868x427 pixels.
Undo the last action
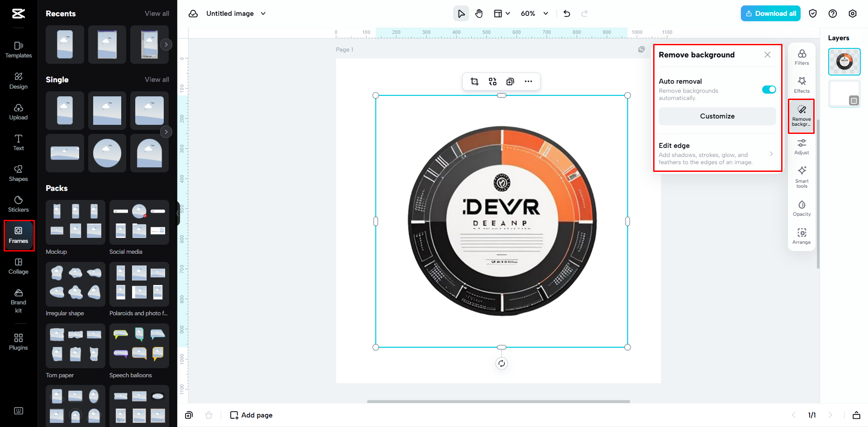[x=566, y=13]
